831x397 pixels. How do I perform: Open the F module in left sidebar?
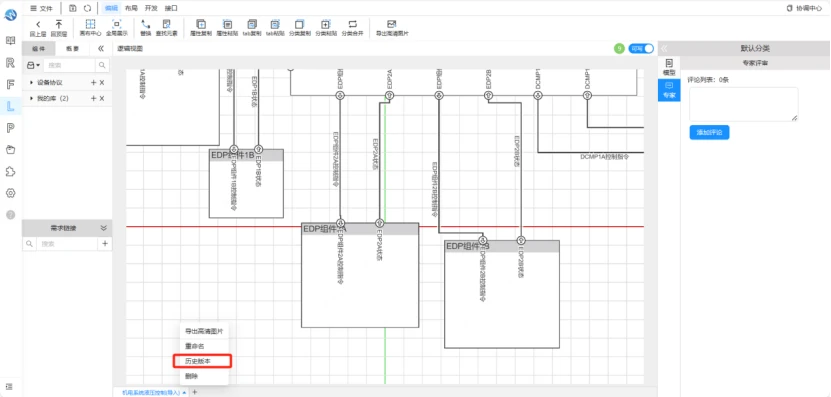click(10, 84)
